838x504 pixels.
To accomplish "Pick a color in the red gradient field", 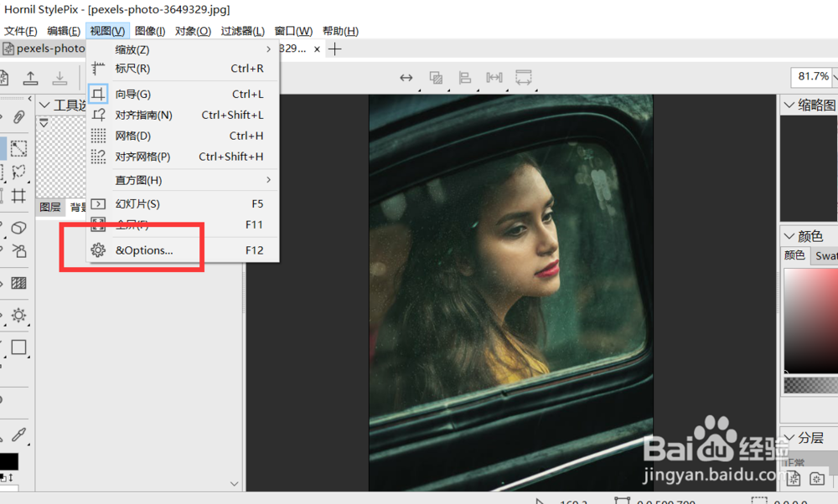I will [811, 321].
